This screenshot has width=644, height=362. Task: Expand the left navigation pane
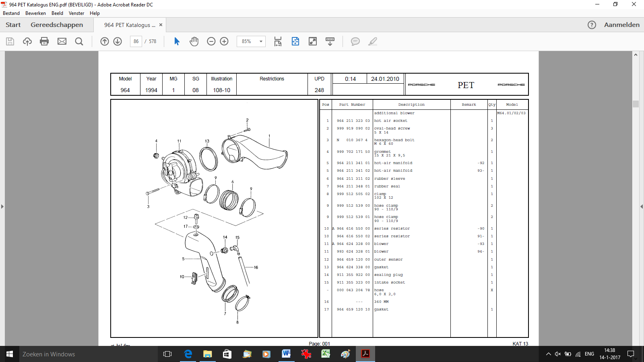2,206
